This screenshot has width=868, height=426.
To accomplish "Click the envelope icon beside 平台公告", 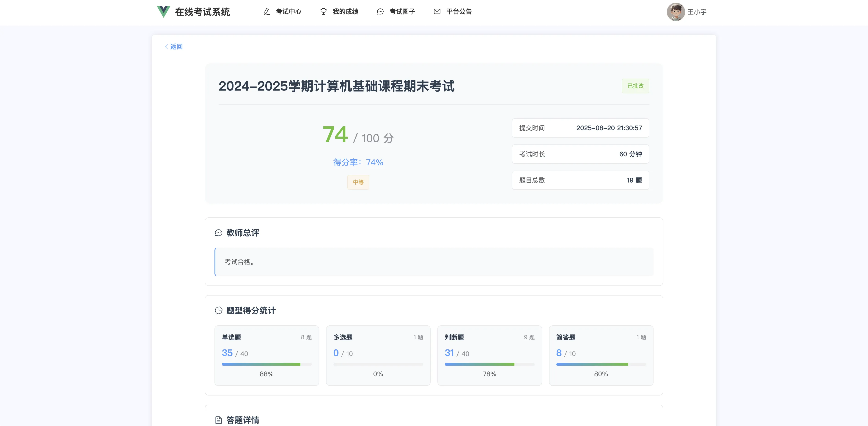I will click(x=437, y=12).
